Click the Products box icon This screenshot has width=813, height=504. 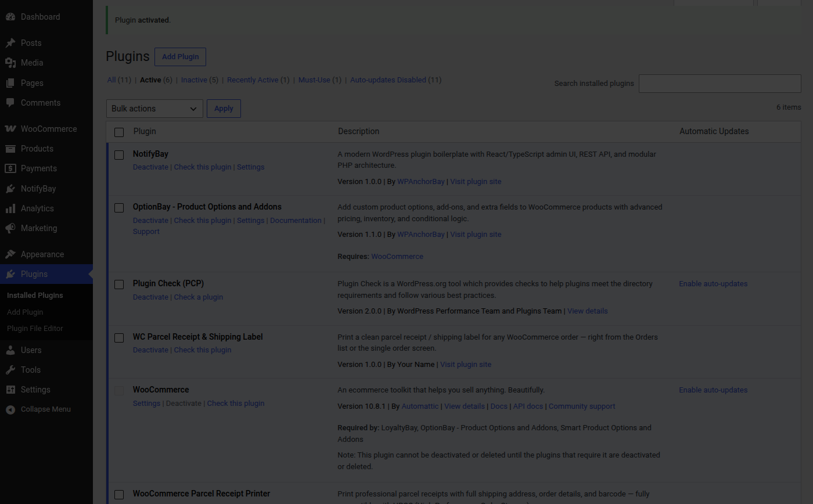pos(10,149)
